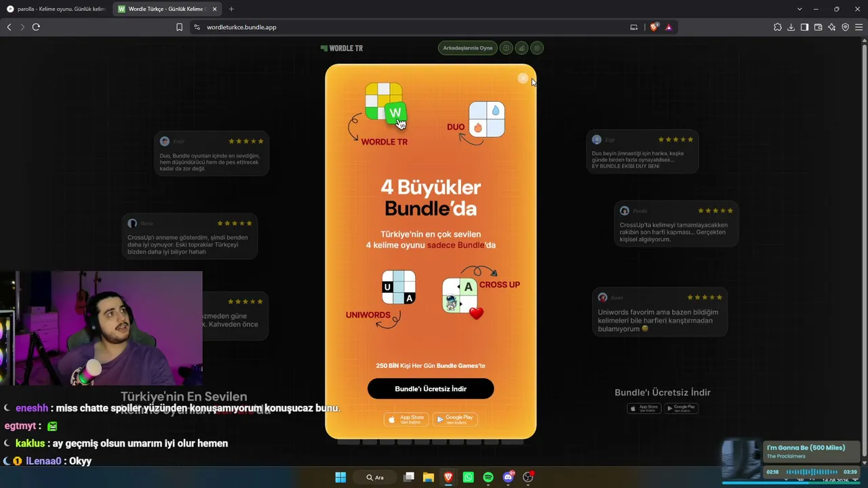
Task: Click the '4 Büyükler Bundle'da' headline
Action: [431, 197]
